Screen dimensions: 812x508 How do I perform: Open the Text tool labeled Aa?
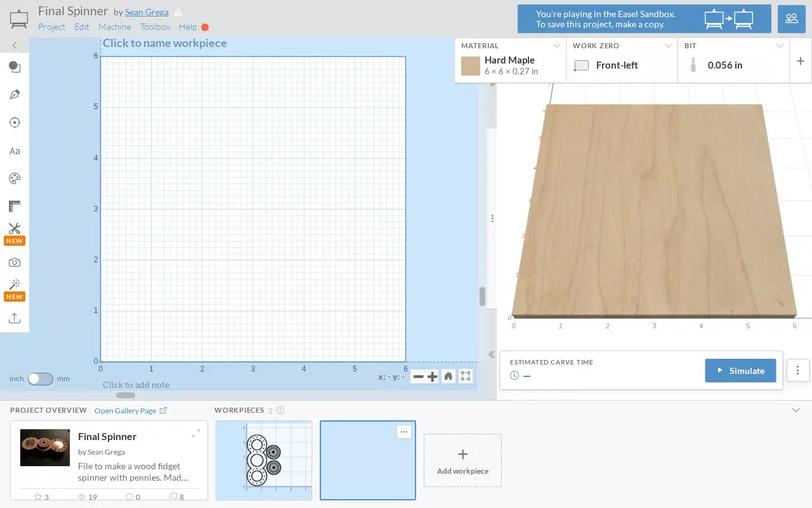click(x=15, y=151)
